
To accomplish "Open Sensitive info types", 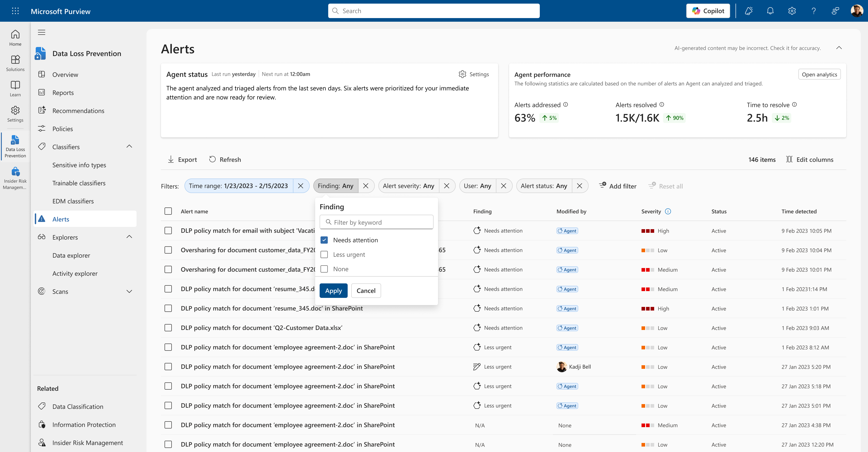I will coord(79,165).
